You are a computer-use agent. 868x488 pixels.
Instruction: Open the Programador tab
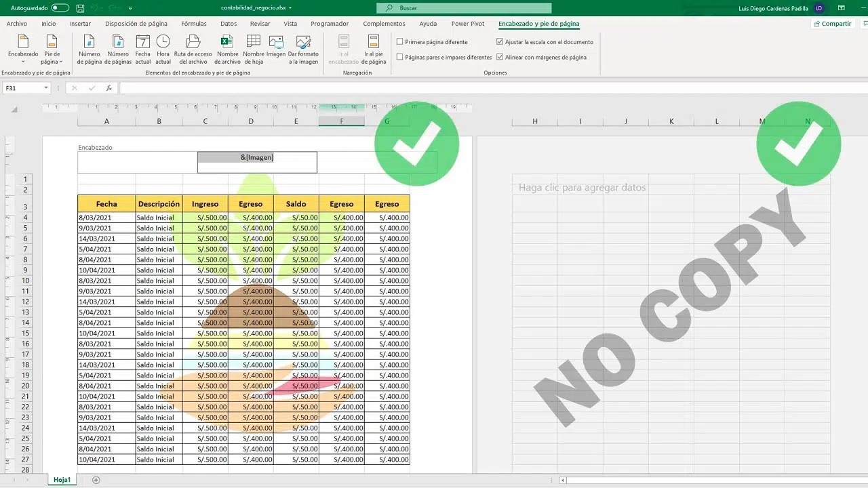330,24
